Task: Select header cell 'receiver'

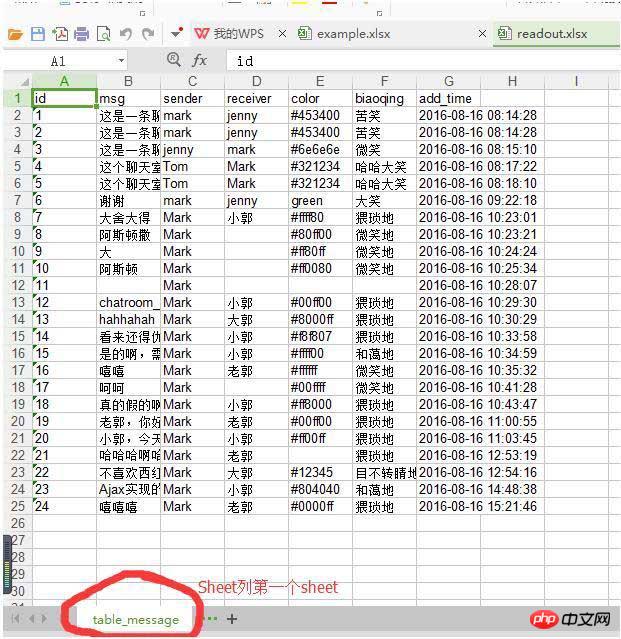Action: tap(256, 98)
